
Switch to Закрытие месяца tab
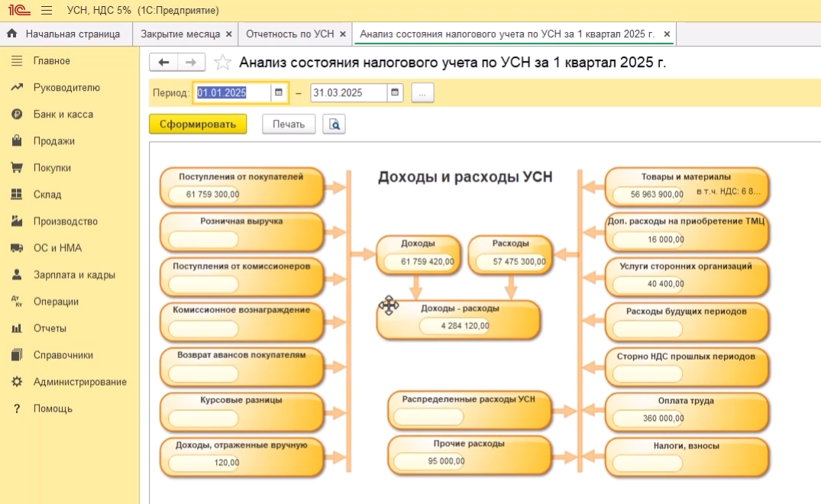[x=180, y=34]
